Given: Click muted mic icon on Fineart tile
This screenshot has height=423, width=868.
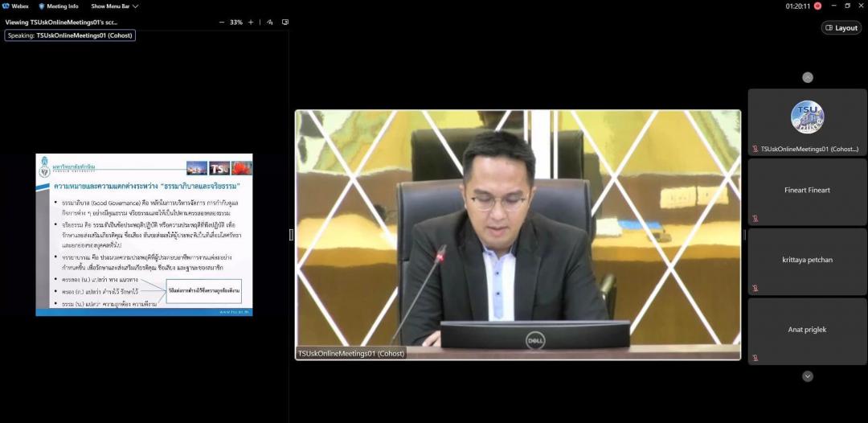Looking at the screenshot, I should (x=755, y=219).
